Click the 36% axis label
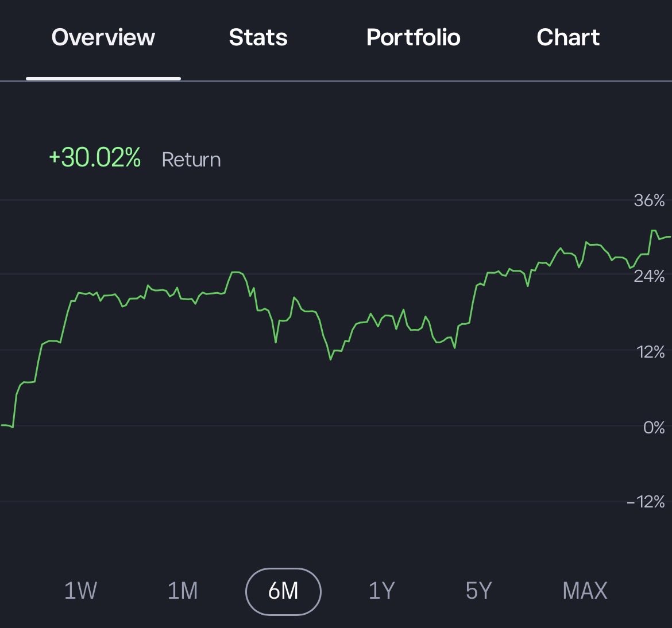The image size is (672, 628). (649, 200)
